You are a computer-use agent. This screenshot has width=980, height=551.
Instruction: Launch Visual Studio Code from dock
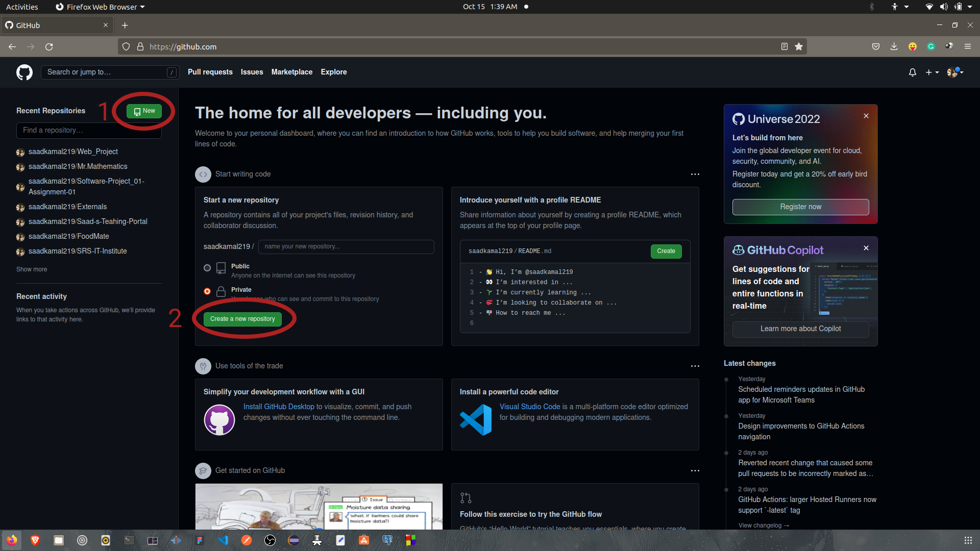coord(223,540)
